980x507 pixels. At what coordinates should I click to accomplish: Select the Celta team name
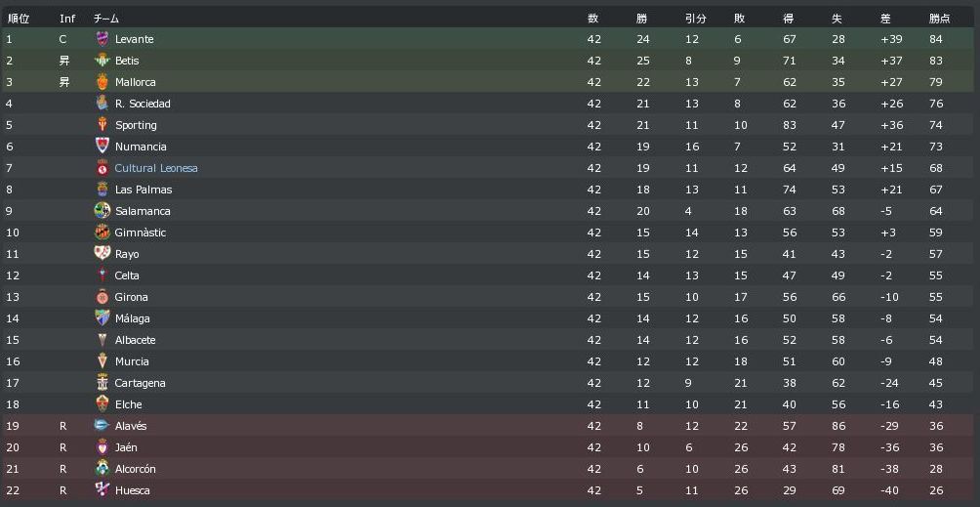click(127, 275)
